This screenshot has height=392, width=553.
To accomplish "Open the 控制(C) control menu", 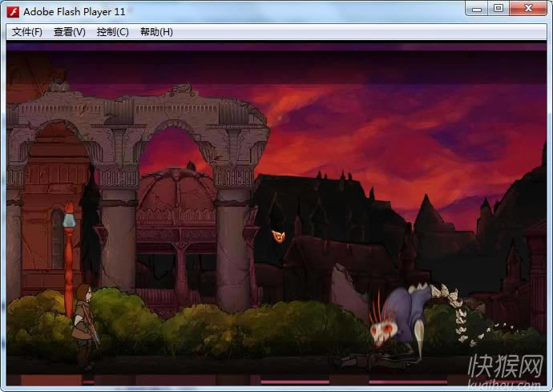I will pyautogui.click(x=112, y=32).
